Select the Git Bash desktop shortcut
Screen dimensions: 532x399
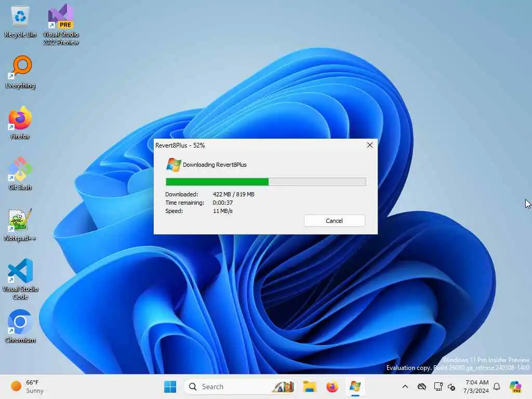coord(20,174)
